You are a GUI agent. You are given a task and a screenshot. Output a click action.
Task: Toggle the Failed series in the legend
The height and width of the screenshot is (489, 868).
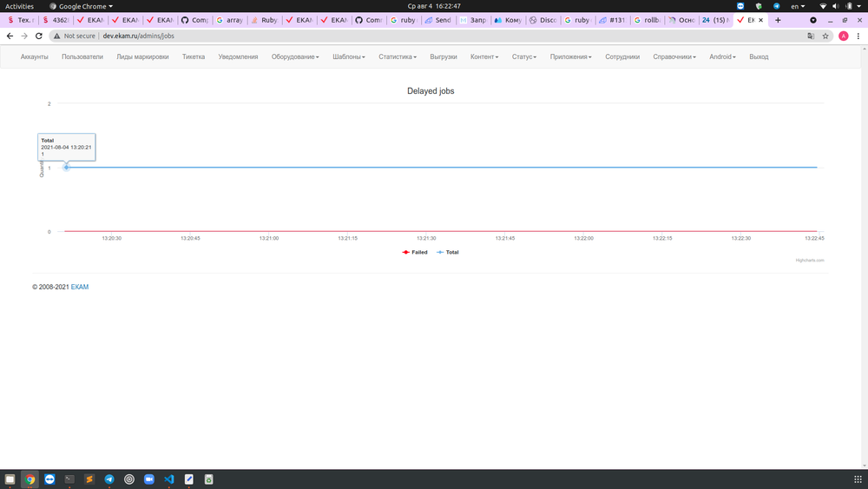point(416,252)
